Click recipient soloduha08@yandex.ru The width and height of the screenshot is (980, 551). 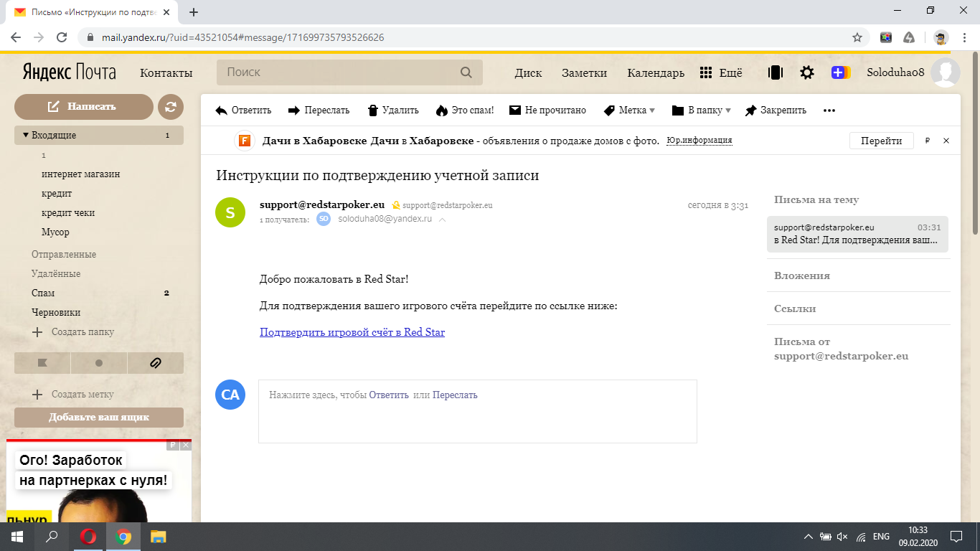[x=385, y=219]
